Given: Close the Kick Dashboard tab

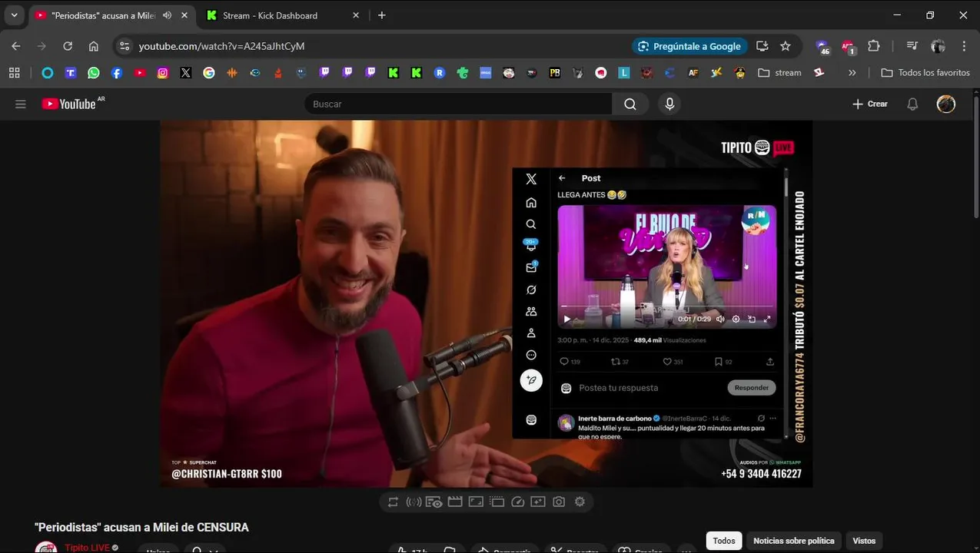Looking at the screenshot, I should (355, 15).
